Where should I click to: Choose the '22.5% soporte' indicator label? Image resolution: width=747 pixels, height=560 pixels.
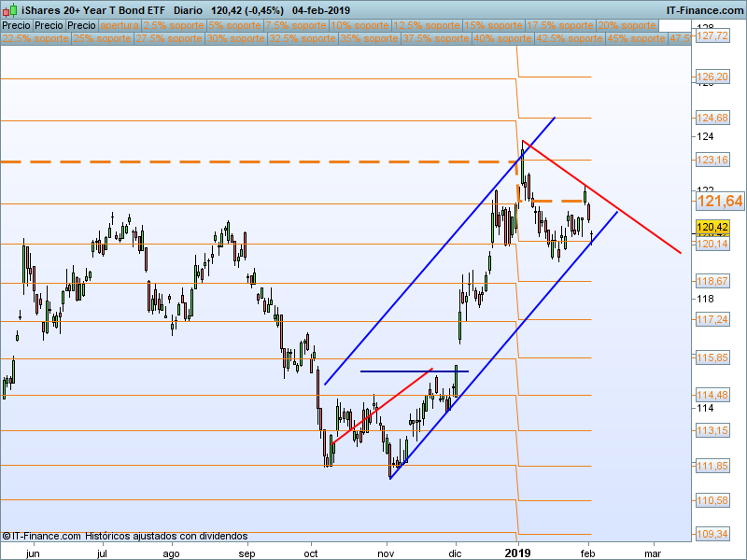(35, 38)
